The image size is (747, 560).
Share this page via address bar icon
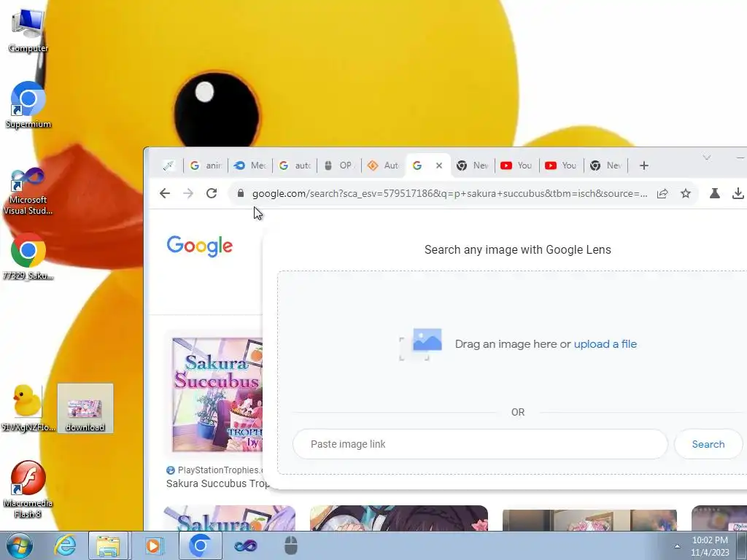662,193
